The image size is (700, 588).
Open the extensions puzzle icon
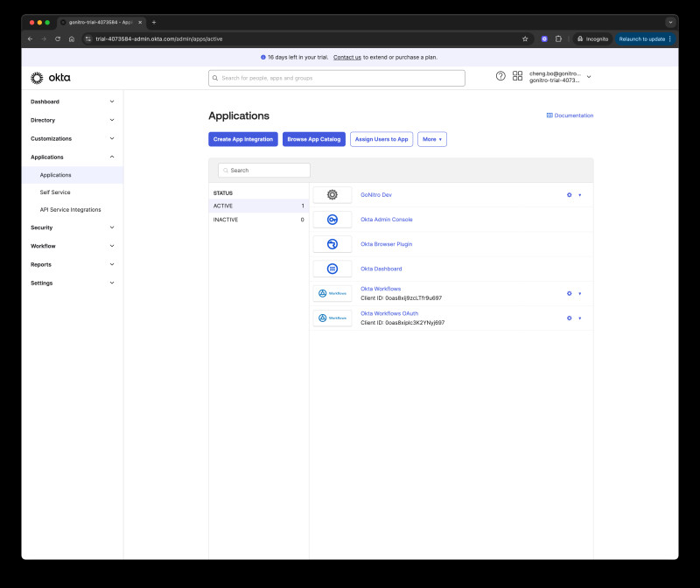click(558, 38)
